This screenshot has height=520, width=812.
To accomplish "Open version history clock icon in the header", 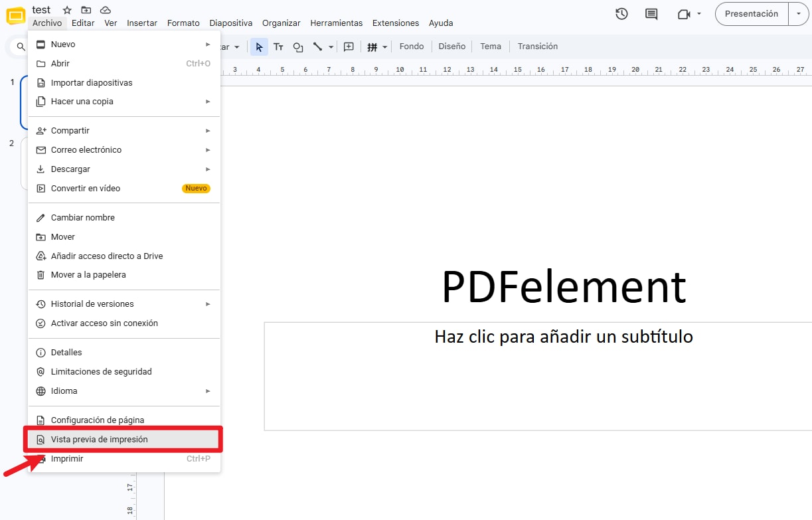I will coord(621,14).
